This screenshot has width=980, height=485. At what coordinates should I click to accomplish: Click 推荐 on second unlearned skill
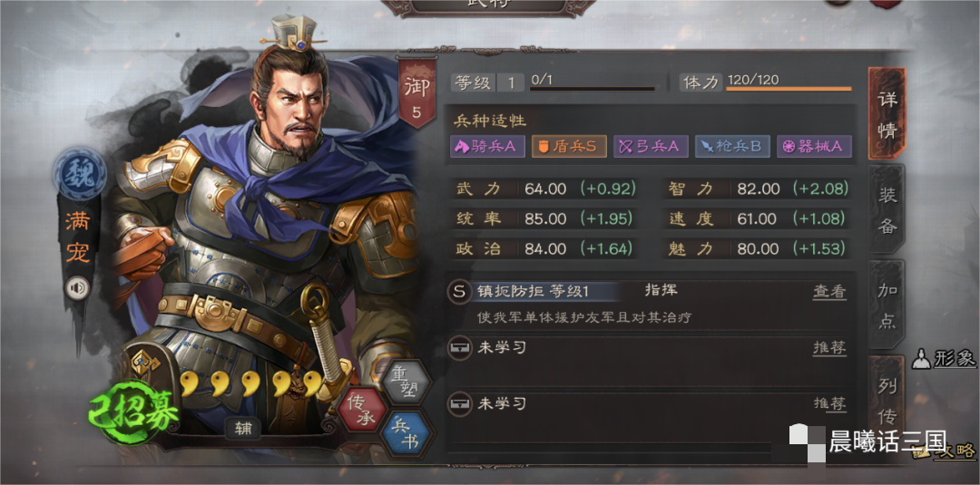pos(829,403)
